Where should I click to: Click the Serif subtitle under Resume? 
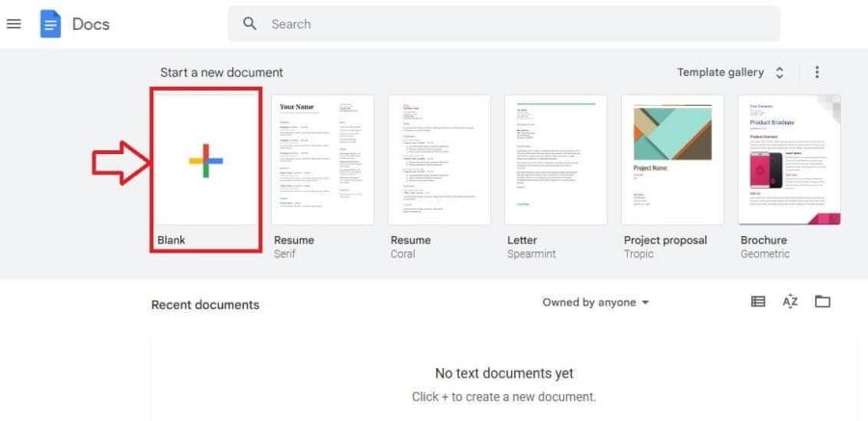pyautogui.click(x=285, y=254)
